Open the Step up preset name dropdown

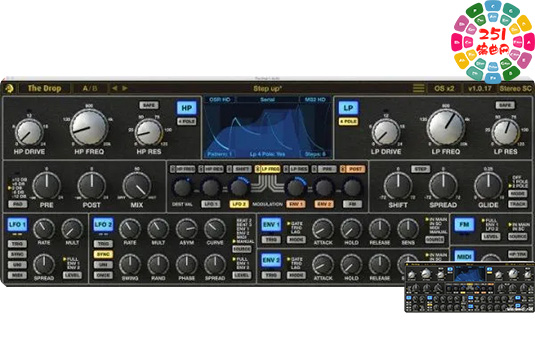(267, 88)
